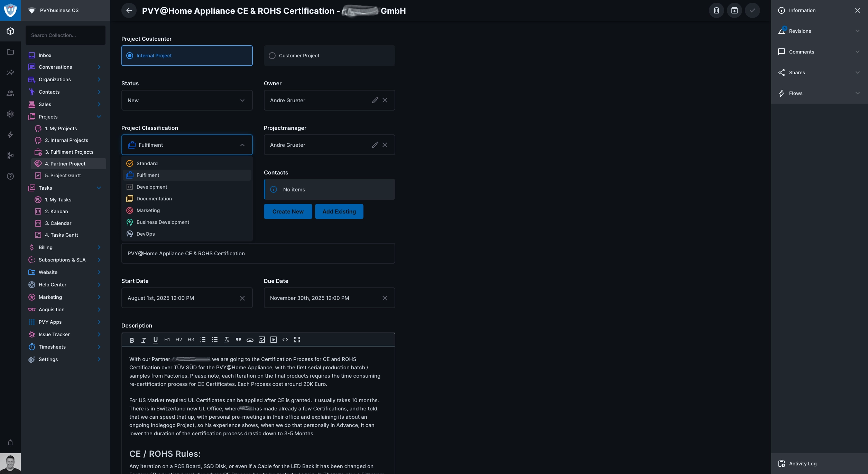This screenshot has height=474, width=868.
Task: Open users icon in left rail
Action: coord(10,93)
